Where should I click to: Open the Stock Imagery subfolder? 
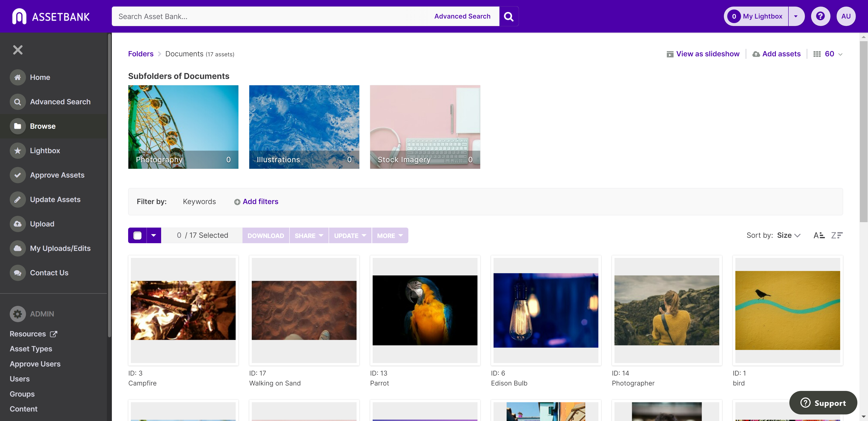coord(425,127)
